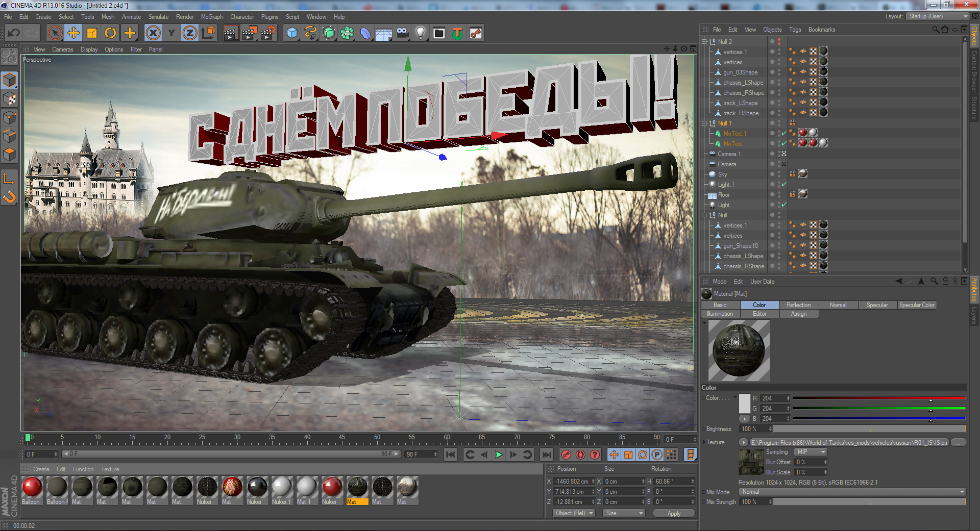Toggle Z axis lock

click(190, 33)
